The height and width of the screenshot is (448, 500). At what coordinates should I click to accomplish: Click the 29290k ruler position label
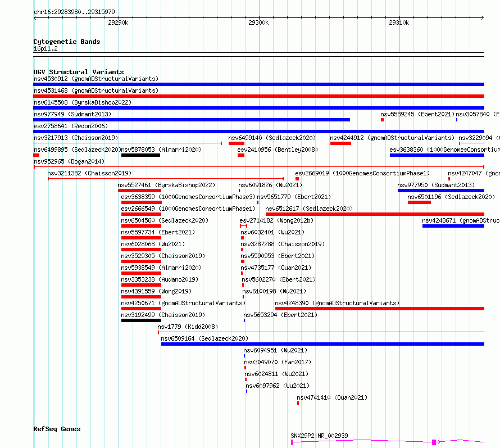tap(118, 22)
